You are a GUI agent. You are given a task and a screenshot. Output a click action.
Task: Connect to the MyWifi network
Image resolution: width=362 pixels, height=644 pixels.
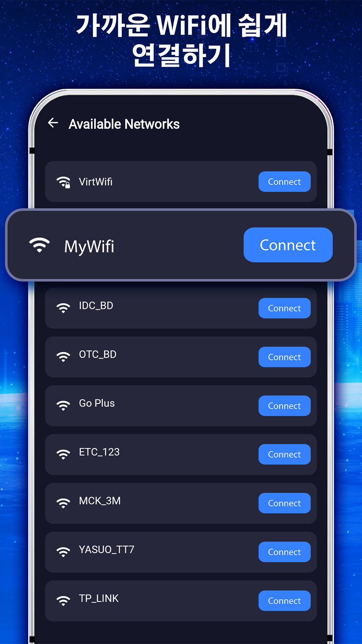[x=288, y=245]
